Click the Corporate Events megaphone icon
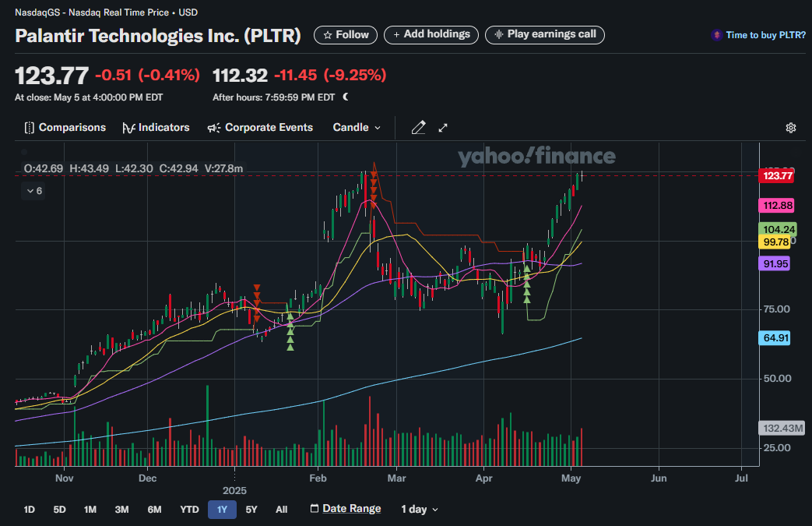Viewport: 812px width, 526px height. (214, 128)
